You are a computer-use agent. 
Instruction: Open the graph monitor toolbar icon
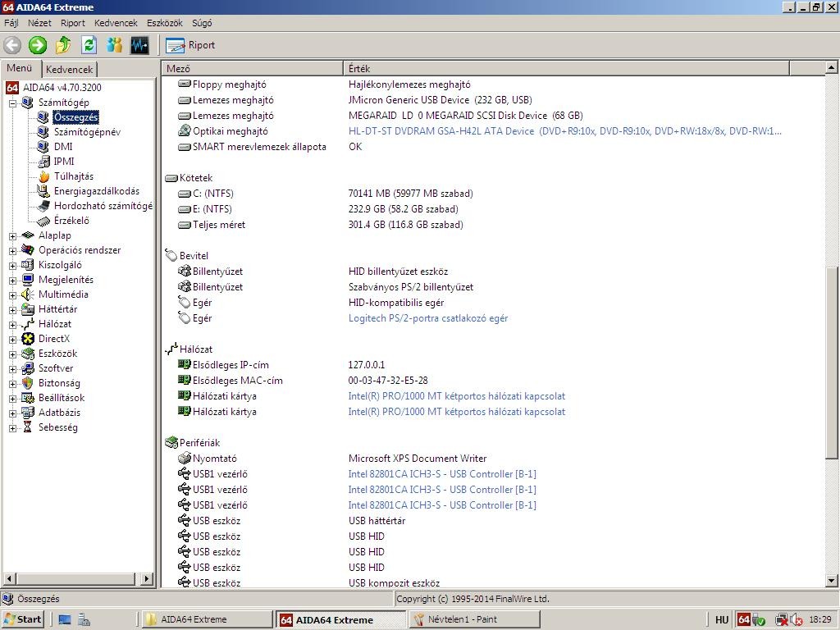click(x=139, y=45)
